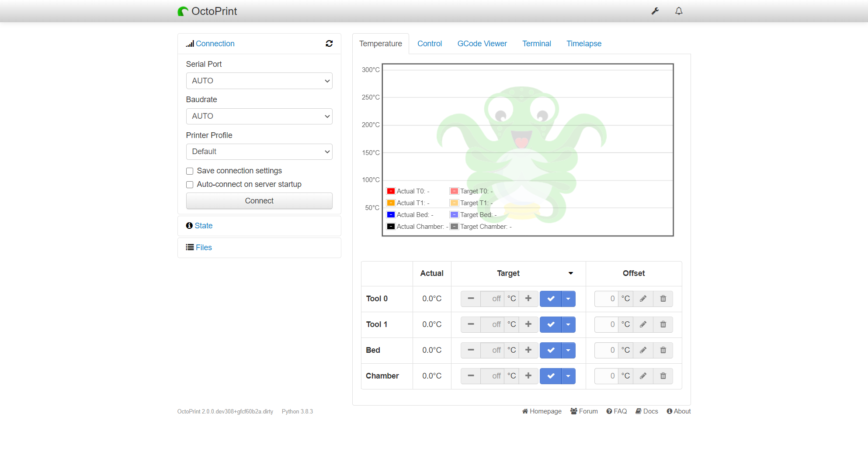868x458 pixels.
Task: Refresh connection options with the reload icon
Action: tap(329, 44)
